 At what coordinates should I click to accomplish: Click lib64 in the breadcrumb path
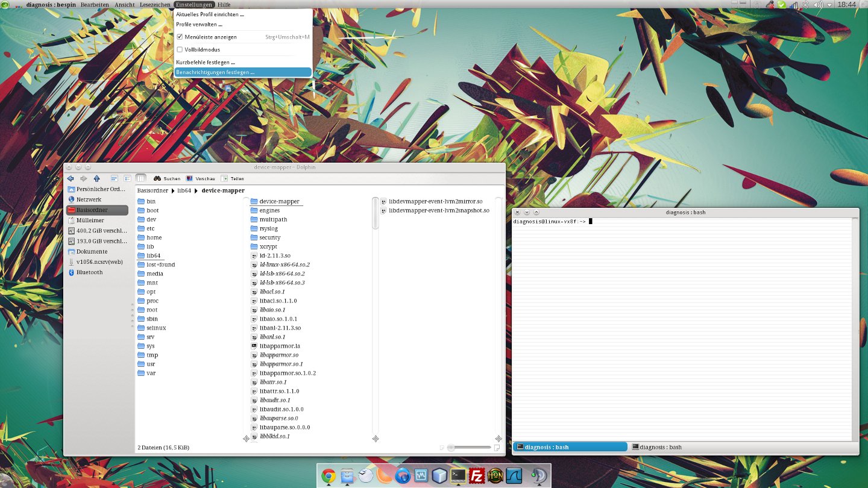[x=184, y=190]
